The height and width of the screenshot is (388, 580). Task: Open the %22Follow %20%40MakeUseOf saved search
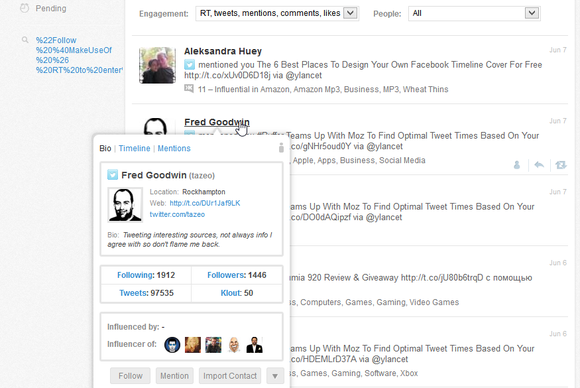tap(79, 55)
